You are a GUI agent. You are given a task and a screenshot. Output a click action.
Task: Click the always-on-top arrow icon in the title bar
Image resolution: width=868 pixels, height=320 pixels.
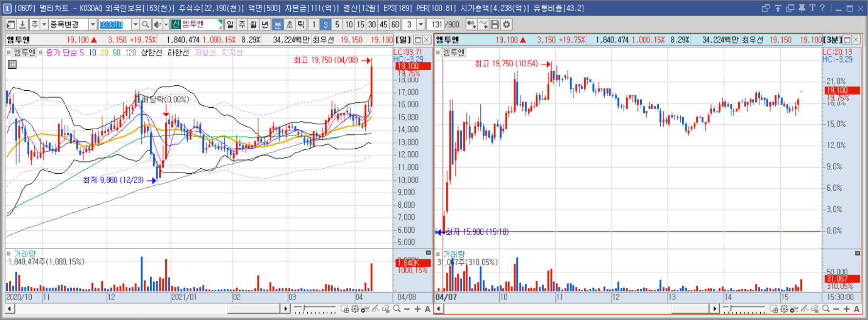pyautogui.click(x=778, y=8)
